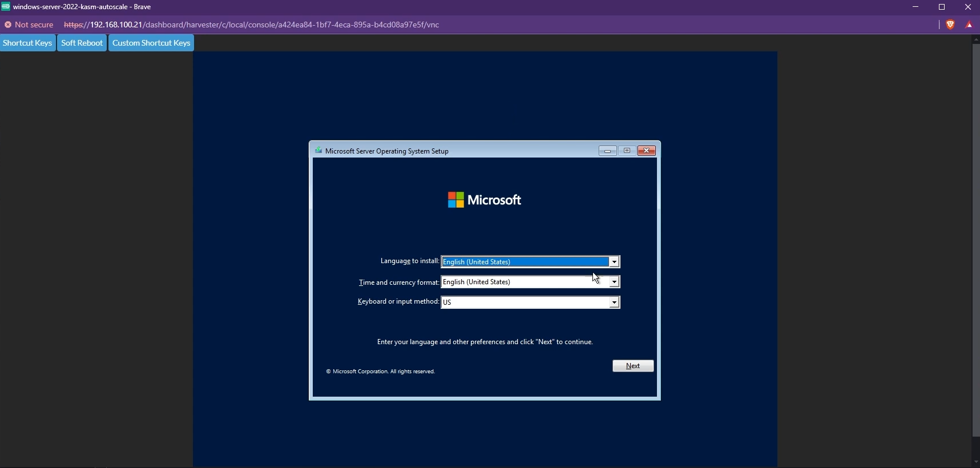980x468 pixels.
Task: Close the Brave browser window
Action: pos(968,7)
